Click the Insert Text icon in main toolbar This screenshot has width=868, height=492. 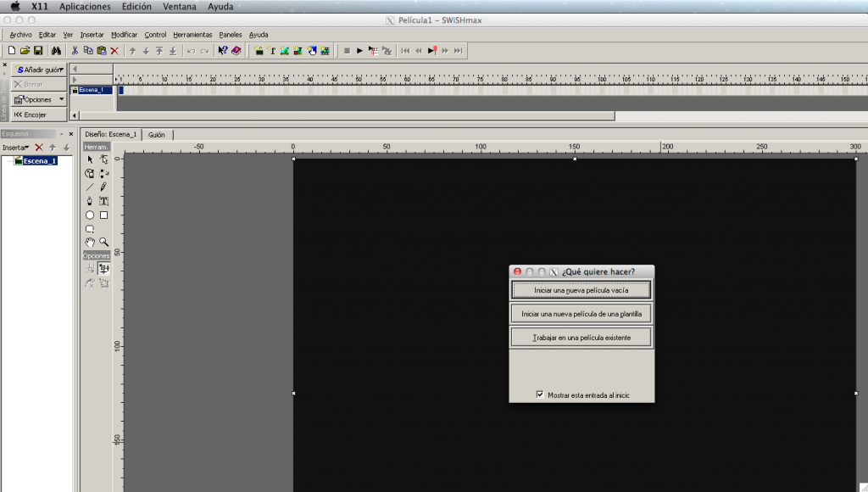click(x=271, y=50)
